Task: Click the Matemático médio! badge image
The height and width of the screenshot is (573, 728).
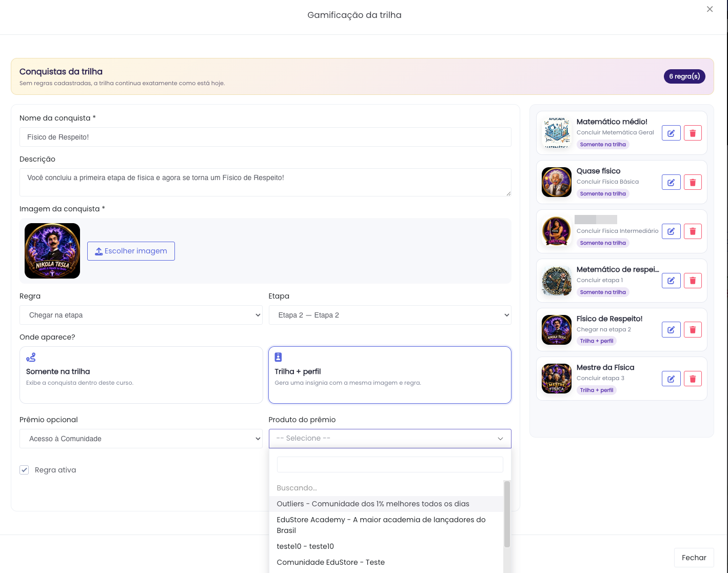Action: [x=557, y=133]
